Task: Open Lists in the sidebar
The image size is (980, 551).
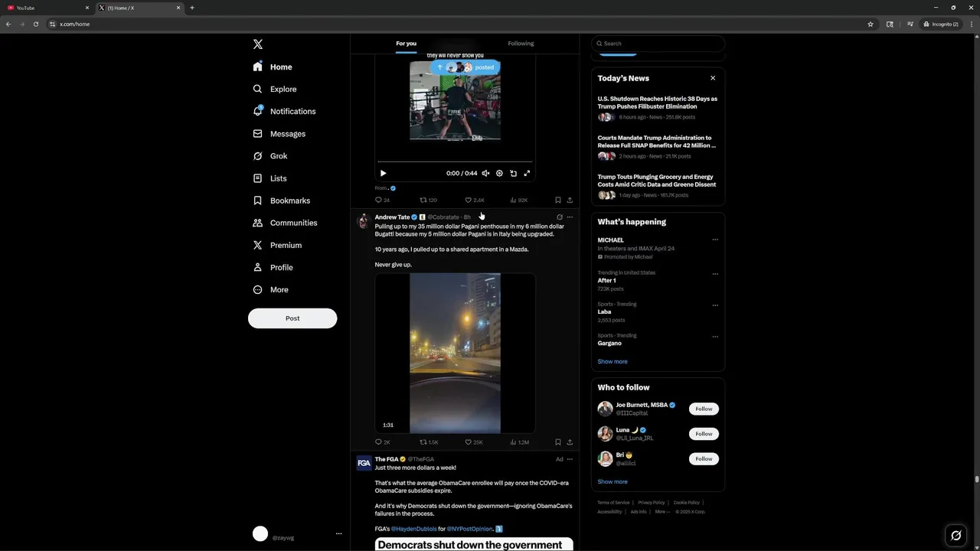Action: click(269, 178)
